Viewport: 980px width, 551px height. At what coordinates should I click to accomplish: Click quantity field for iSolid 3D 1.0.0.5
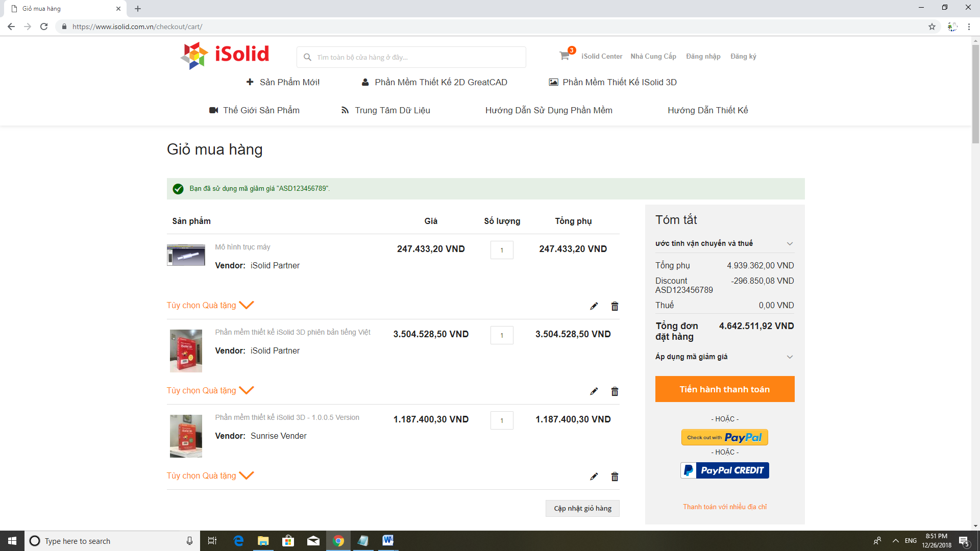502,420
